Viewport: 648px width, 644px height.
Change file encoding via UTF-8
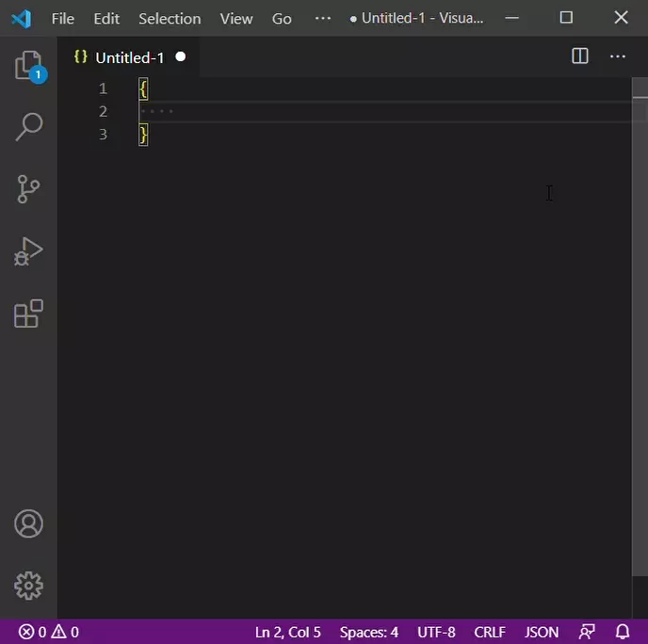tap(436, 632)
